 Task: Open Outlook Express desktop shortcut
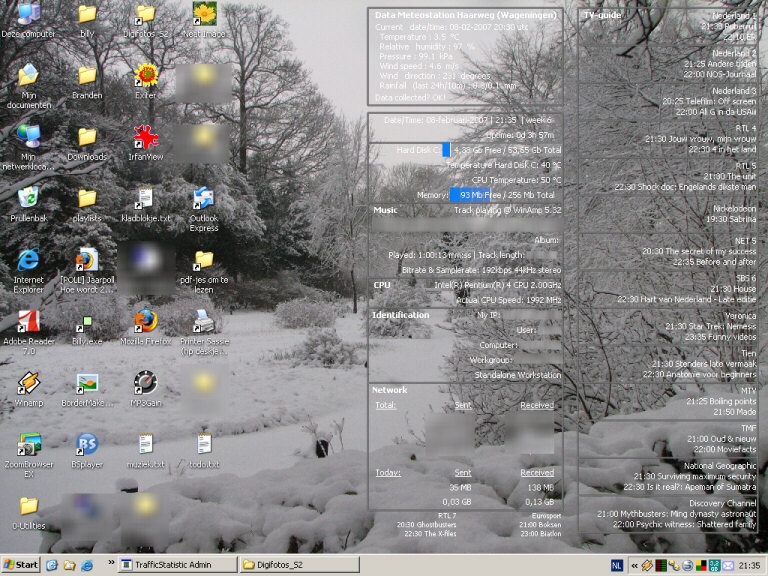point(204,198)
